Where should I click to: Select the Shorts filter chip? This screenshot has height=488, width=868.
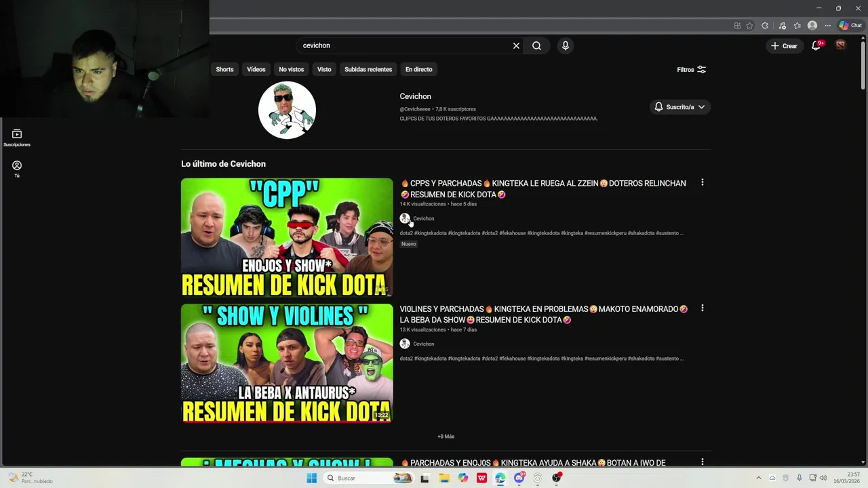tap(224, 69)
